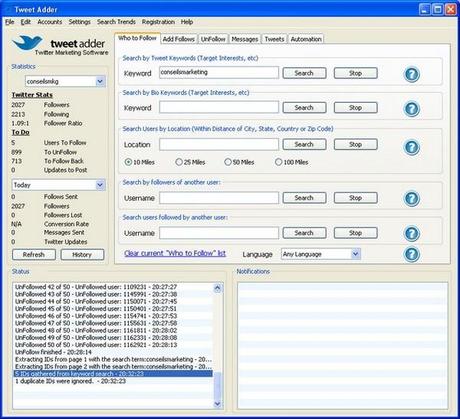The image size is (460, 419).
Task: Open the Edit menu
Action: point(25,22)
